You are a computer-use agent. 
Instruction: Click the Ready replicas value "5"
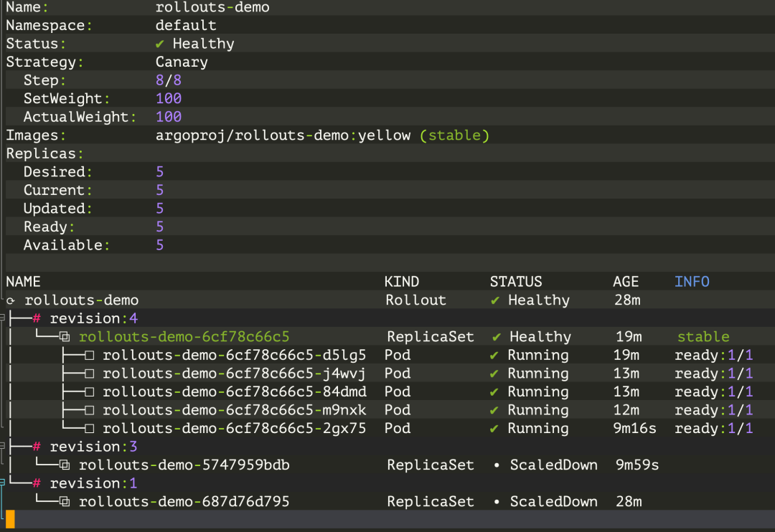tap(159, 227)
